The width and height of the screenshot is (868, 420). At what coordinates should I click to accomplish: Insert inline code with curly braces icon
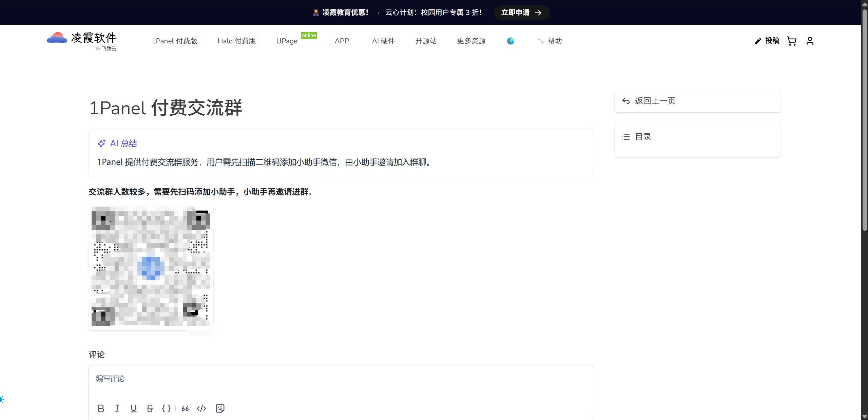[166, 408]
